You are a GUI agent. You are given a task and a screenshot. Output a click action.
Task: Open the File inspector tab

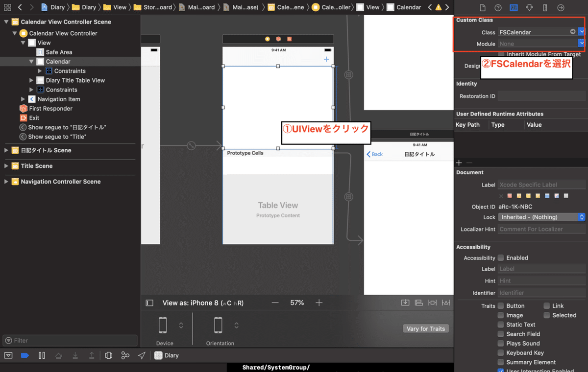point(482,7)
